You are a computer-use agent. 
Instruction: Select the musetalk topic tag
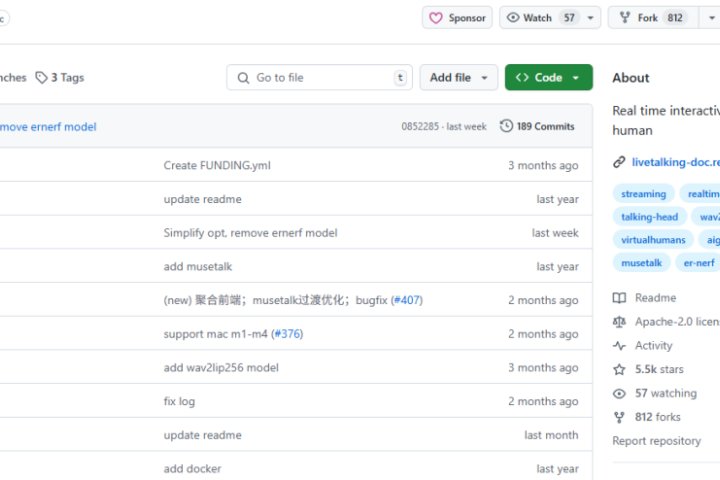pos(641,263)
